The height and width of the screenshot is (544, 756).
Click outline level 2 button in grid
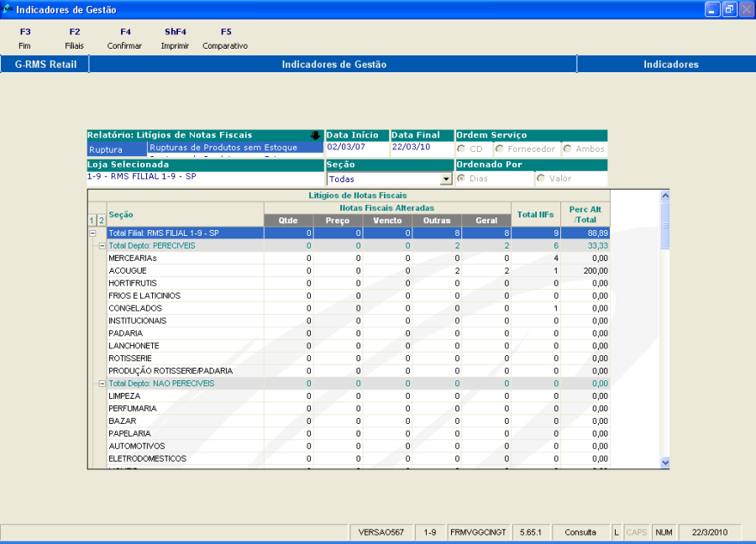[x=102, y=220]
